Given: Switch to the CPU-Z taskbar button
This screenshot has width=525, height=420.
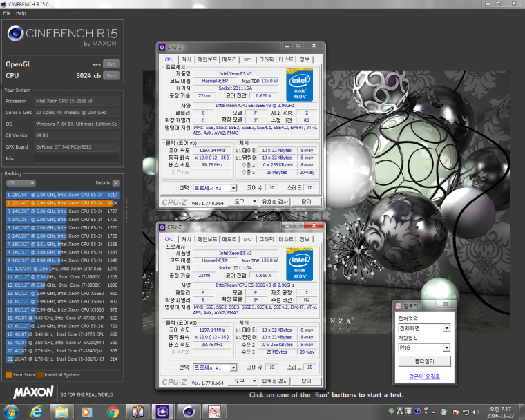Looking at the screenshot, I should click(163, 412).
